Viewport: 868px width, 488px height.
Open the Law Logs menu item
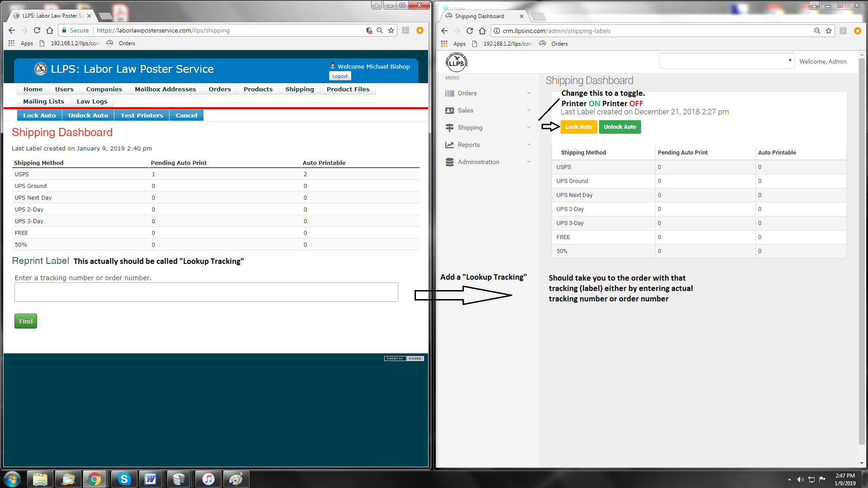pyautogui.click(x=92, y=102)
